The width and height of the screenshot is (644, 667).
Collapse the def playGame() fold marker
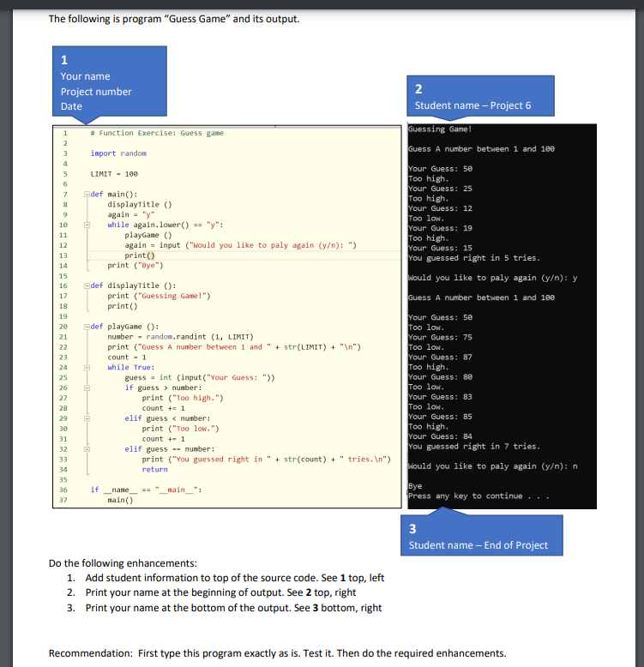[x=87, y=327]
